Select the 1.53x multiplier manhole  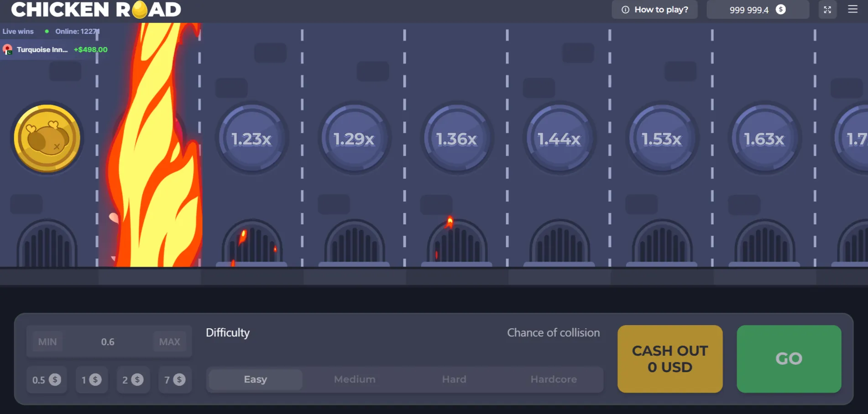[662, 138]
